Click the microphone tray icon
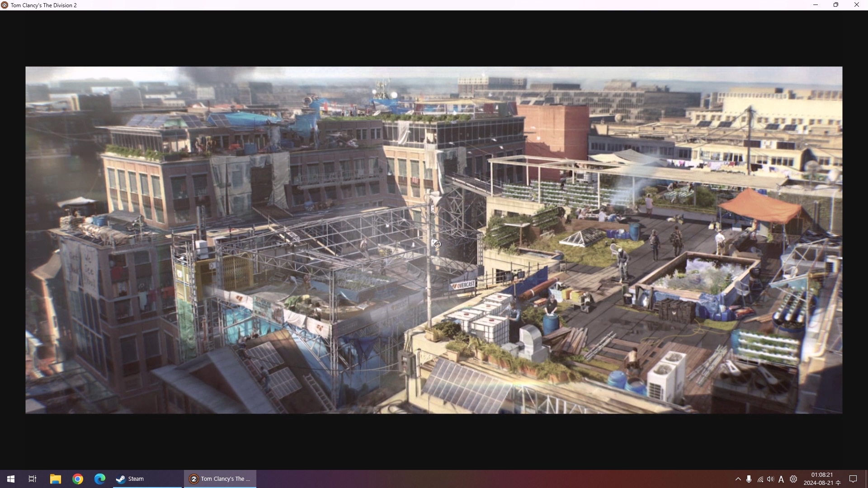 click(x=749, y=479)
